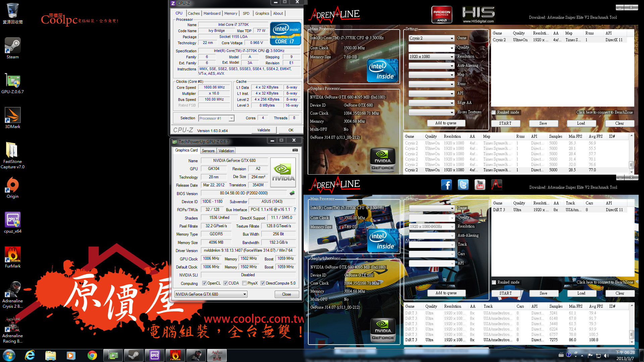Open the Recycle Bin desktop icon
The height and width of the screenshot is (362, 644).
(x=12, y=13)
